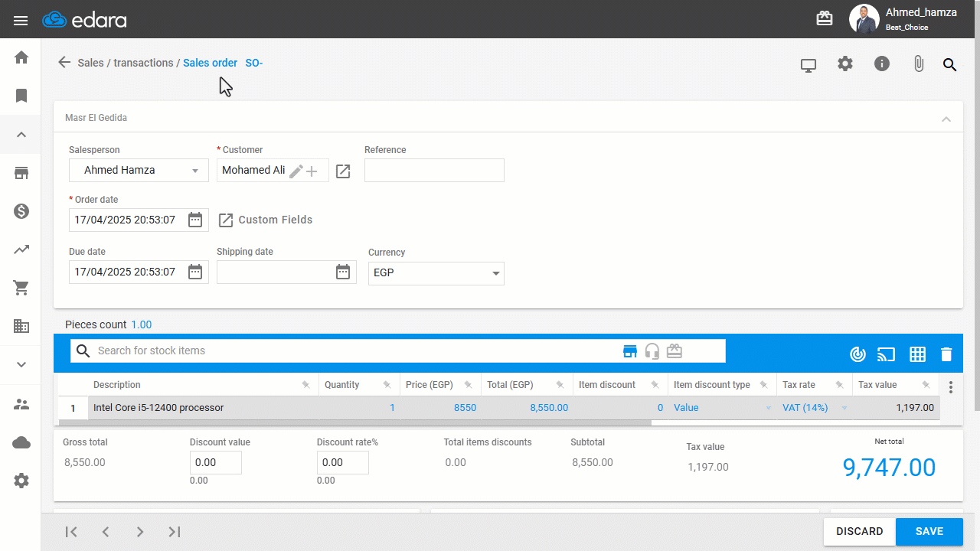
Task: Open the Order date calendar picker
Action: [195, 220]
